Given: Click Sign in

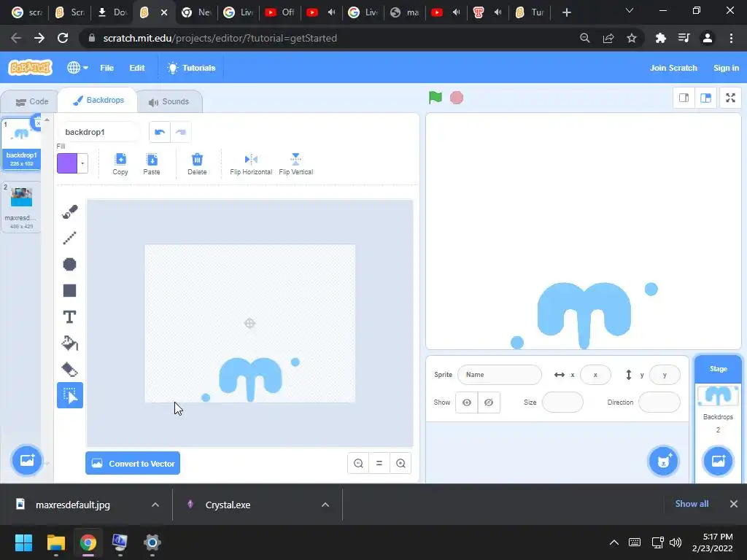Looking at the screenshot, I should 726,68.
